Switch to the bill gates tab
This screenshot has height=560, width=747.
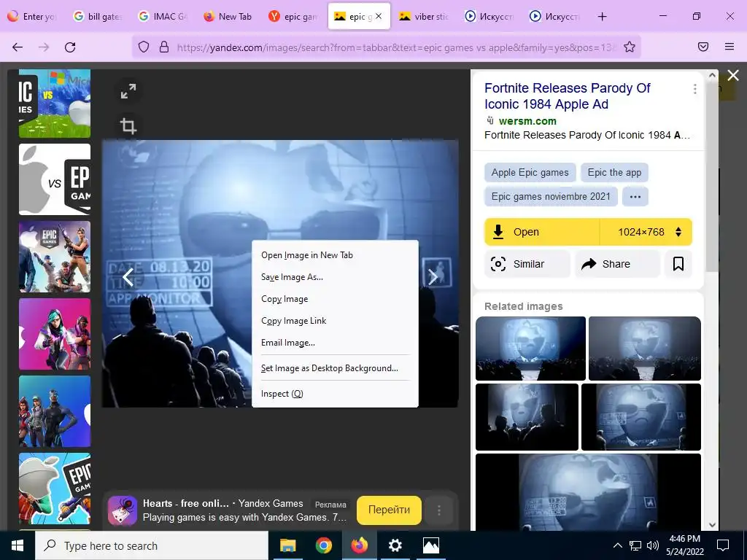(98, 16)
